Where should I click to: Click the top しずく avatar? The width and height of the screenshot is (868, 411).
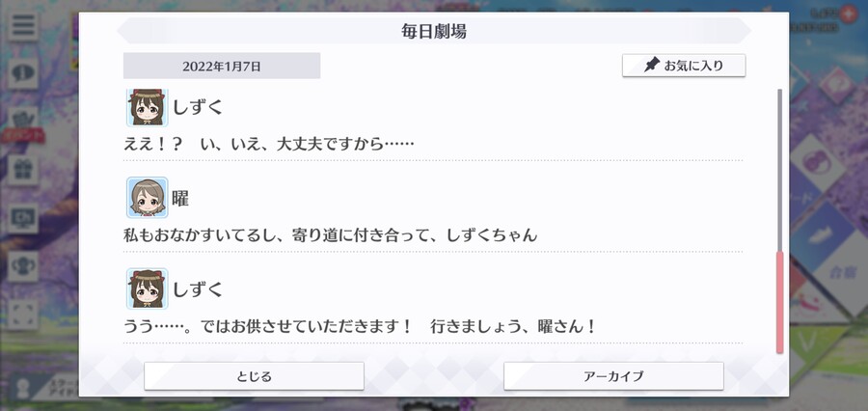[148, 107]
